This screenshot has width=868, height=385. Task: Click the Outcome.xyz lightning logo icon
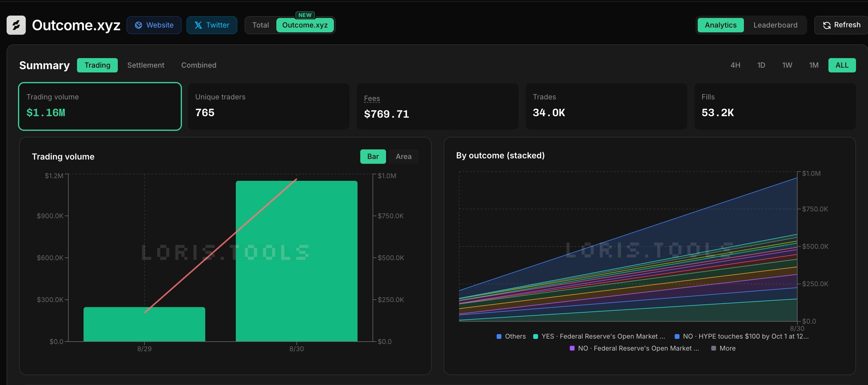click(16, 25)
